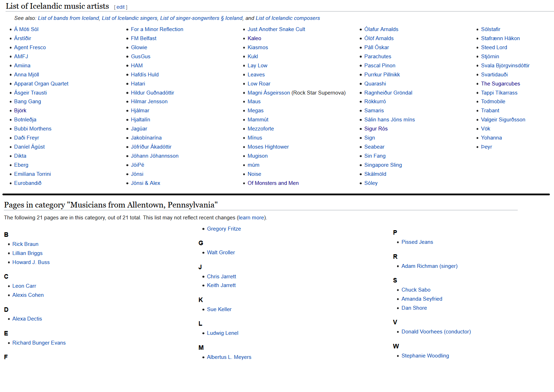Click the Richard Bunger Evans link

[x=39, y=343]
